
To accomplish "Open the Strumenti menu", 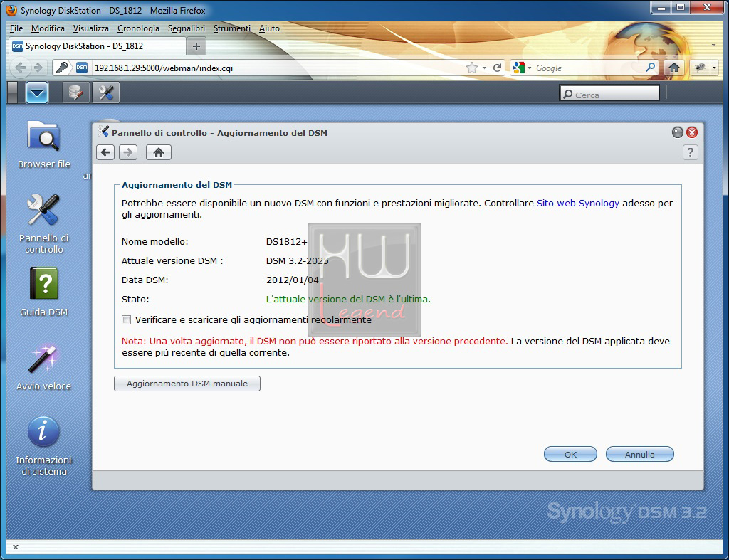I will point(231,28).
